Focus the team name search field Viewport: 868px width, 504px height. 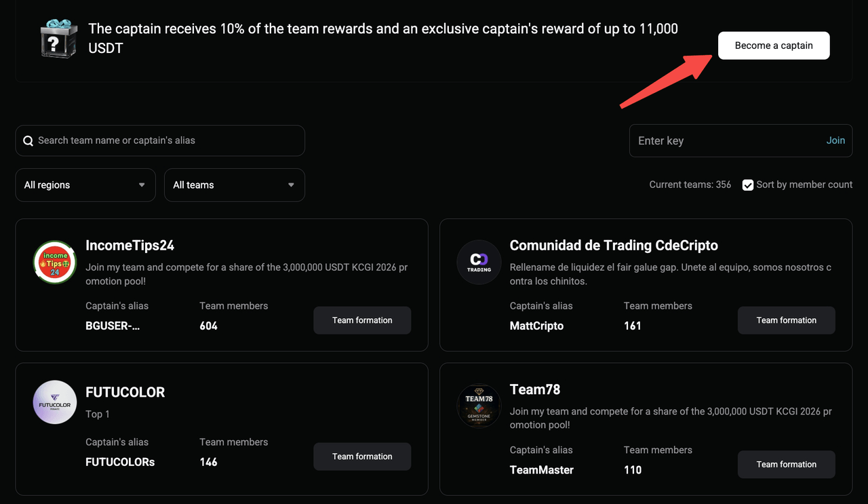[160, 140]
